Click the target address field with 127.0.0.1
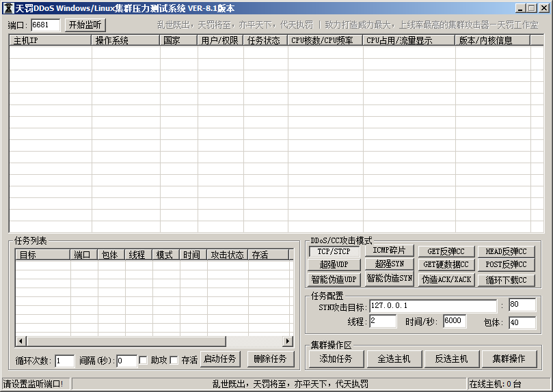The image size is (553, 392). click(433, 305)
